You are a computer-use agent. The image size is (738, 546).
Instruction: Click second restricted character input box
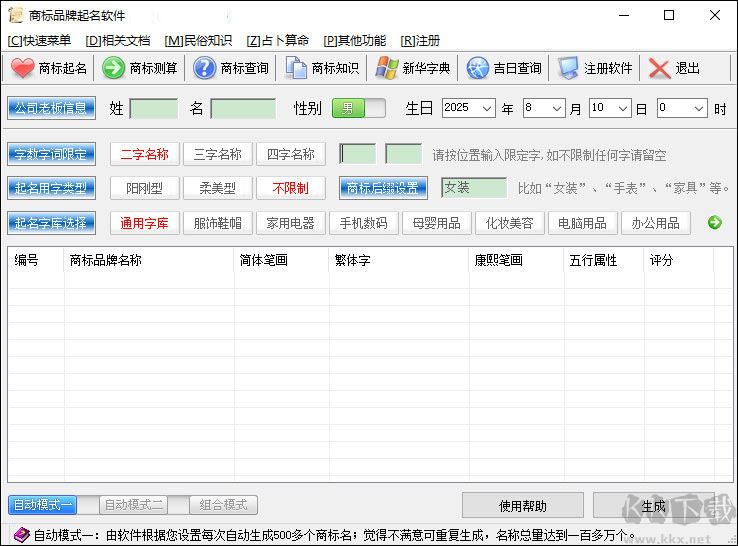point(403,154)
